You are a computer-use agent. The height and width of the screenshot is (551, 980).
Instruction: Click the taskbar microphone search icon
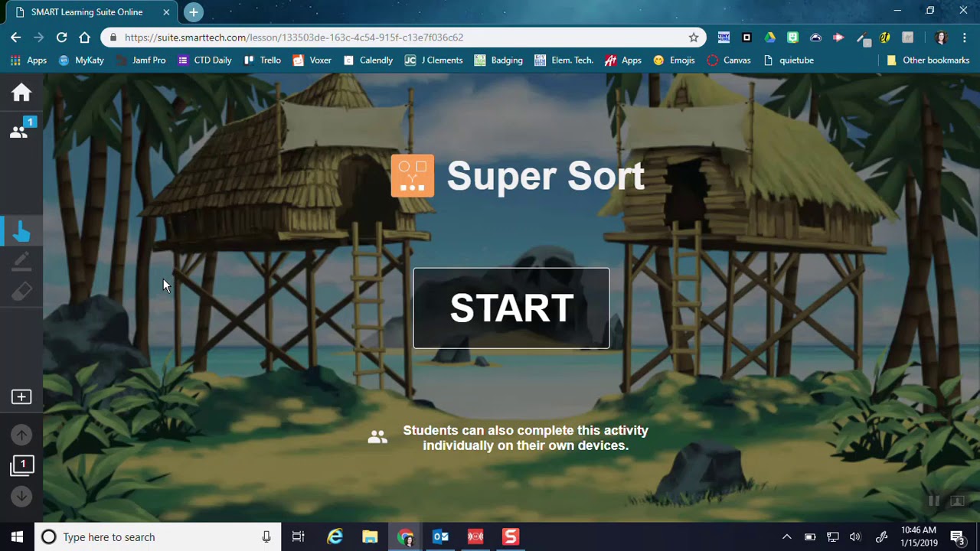[x=266, y=536]
